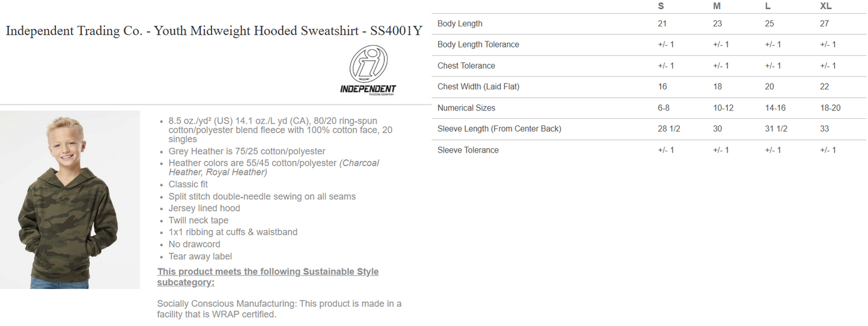The width and height of the screenshot is (868, 326).
Task: Select the M size column header
Action: point(717,6)
